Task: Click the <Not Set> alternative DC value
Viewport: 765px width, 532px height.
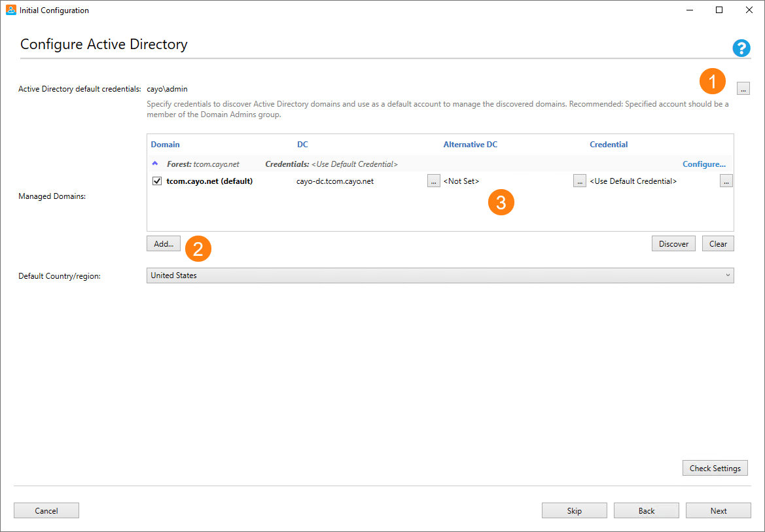Action: (x=461, y=181)
